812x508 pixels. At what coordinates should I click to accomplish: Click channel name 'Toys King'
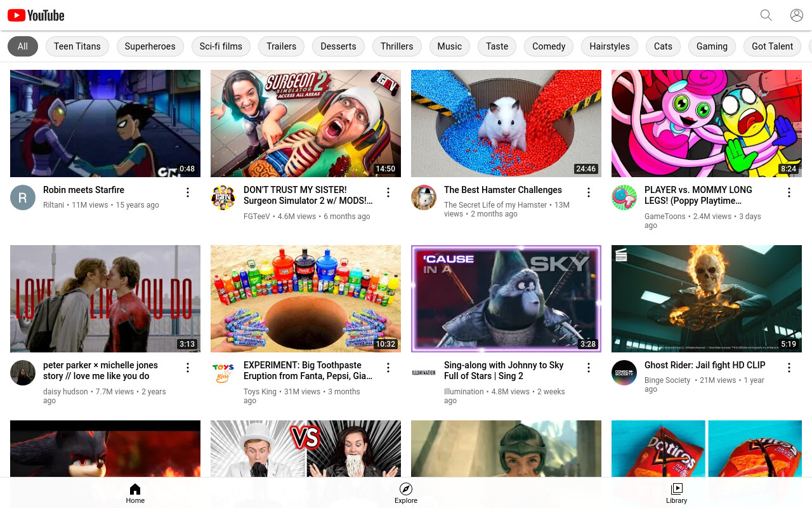[x=260, y=392]
